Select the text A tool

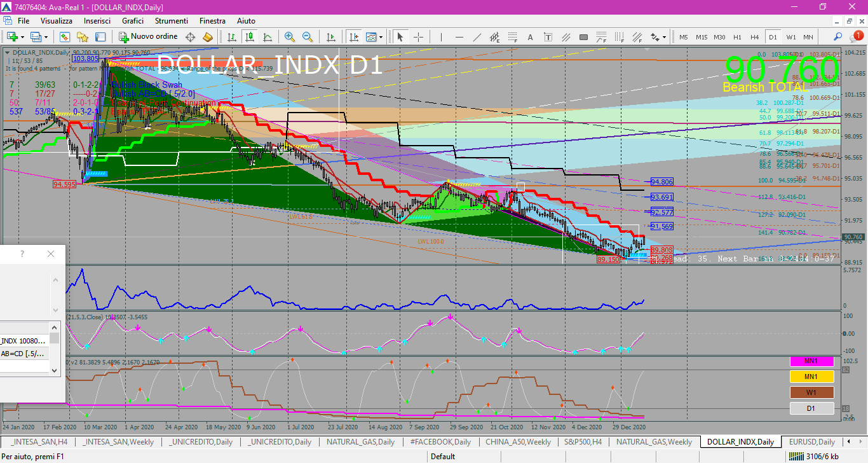pyautogui.click(x=530, y=37)
